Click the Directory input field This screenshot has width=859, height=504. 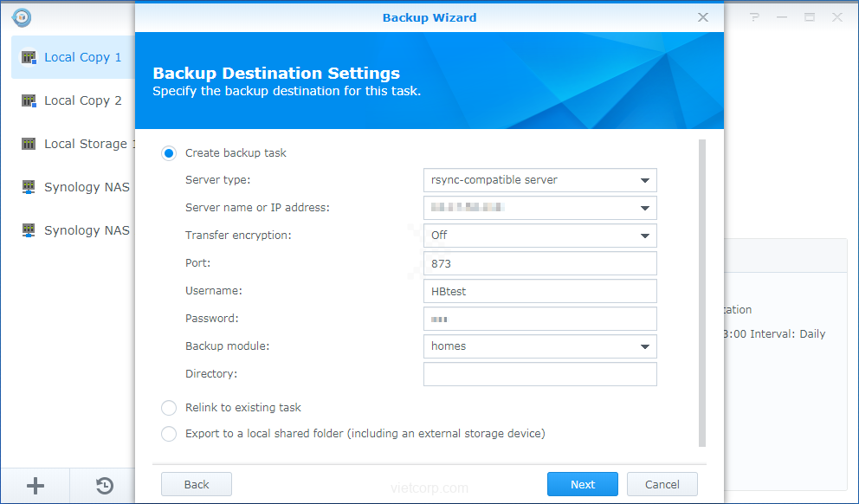[539, 374]
